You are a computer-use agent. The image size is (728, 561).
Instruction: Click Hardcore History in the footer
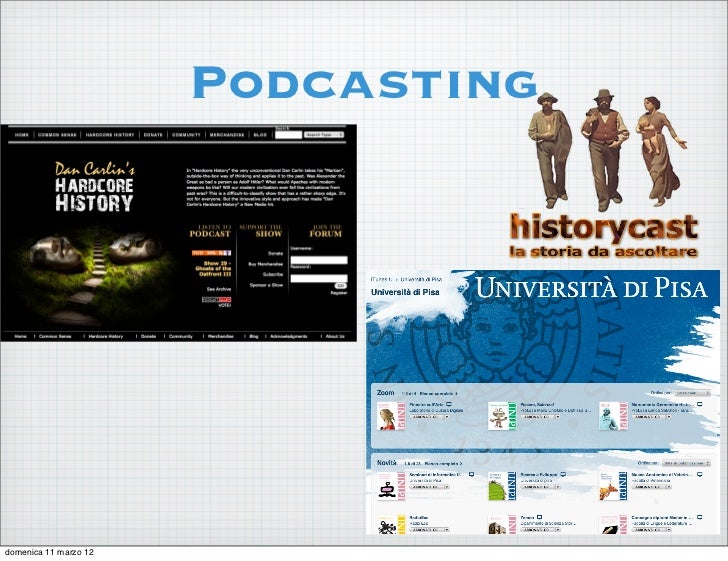(106, 336)
